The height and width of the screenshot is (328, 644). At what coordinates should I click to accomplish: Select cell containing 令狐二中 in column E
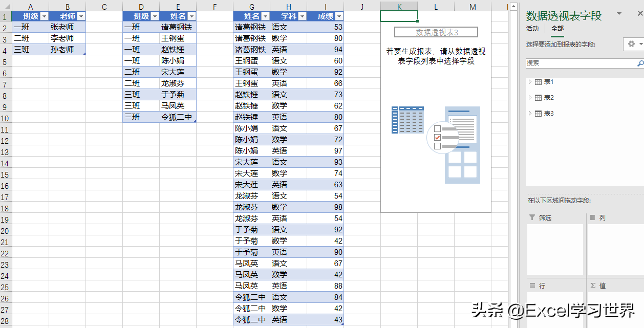pos(178,117)
